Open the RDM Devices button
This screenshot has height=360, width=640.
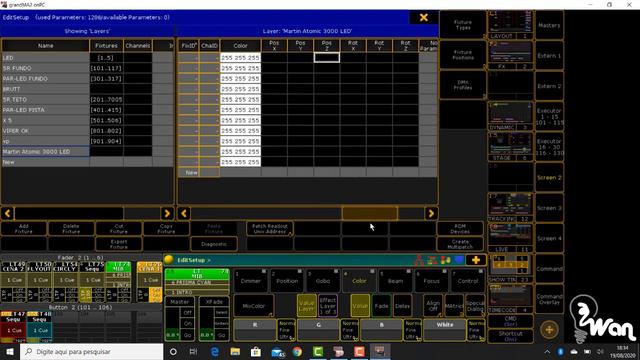(460, 229)
